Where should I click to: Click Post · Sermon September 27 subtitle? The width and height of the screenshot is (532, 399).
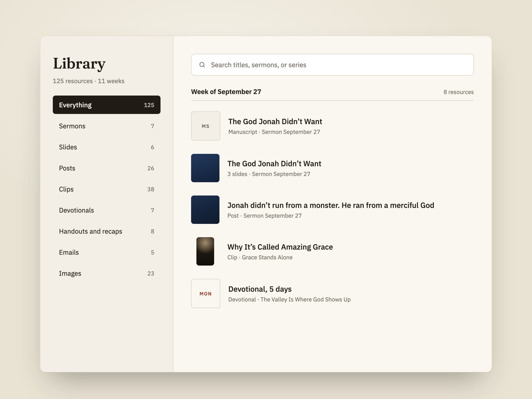[x=264, y=215]
